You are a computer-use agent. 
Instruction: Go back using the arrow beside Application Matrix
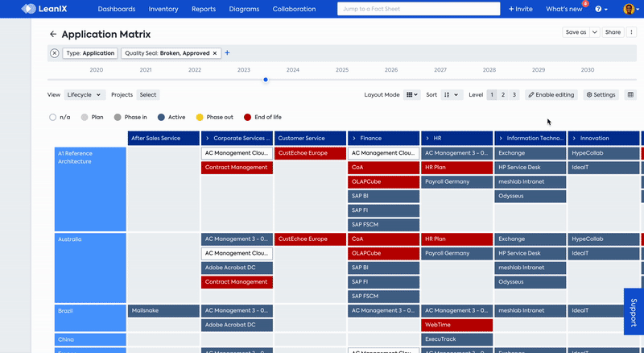[x=53, y=34]
